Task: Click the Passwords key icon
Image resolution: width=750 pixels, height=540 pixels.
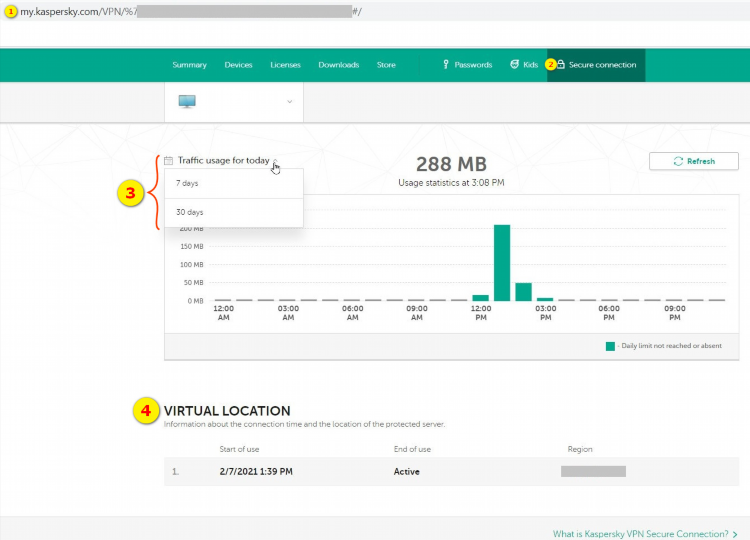Action: [446, 65]
